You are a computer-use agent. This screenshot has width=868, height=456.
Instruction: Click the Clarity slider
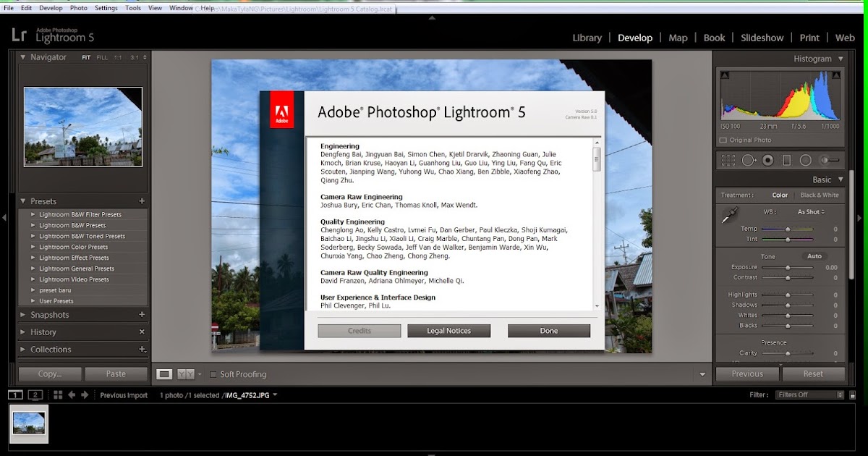[x=787, y=353]
